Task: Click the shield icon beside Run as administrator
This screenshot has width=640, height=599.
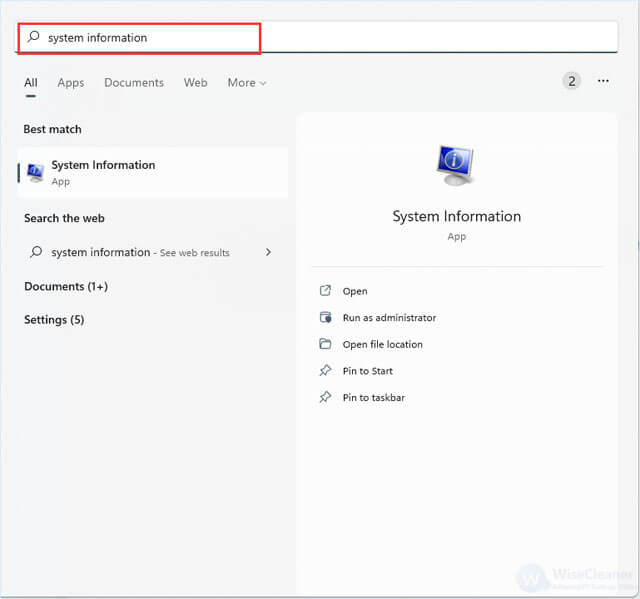Action: (325, 317)
